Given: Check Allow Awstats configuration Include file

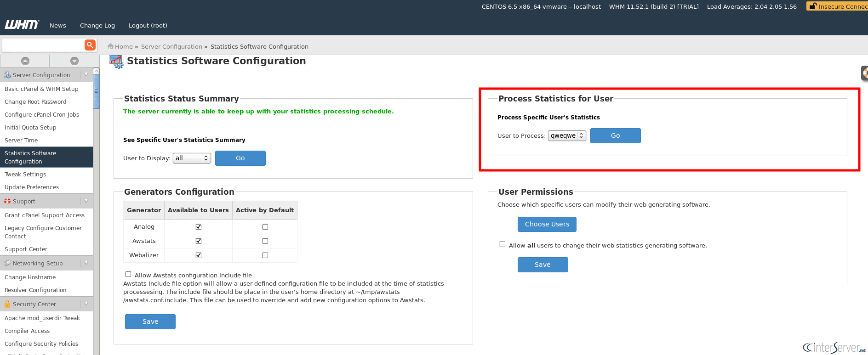Looking at the screenshot, I should click(128, 275).
